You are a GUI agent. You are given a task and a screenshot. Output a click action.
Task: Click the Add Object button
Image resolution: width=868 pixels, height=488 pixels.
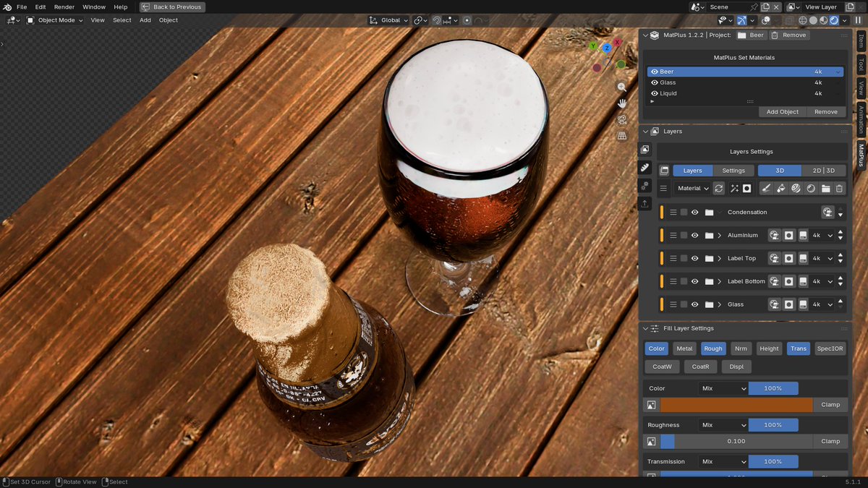coord(783,112)
